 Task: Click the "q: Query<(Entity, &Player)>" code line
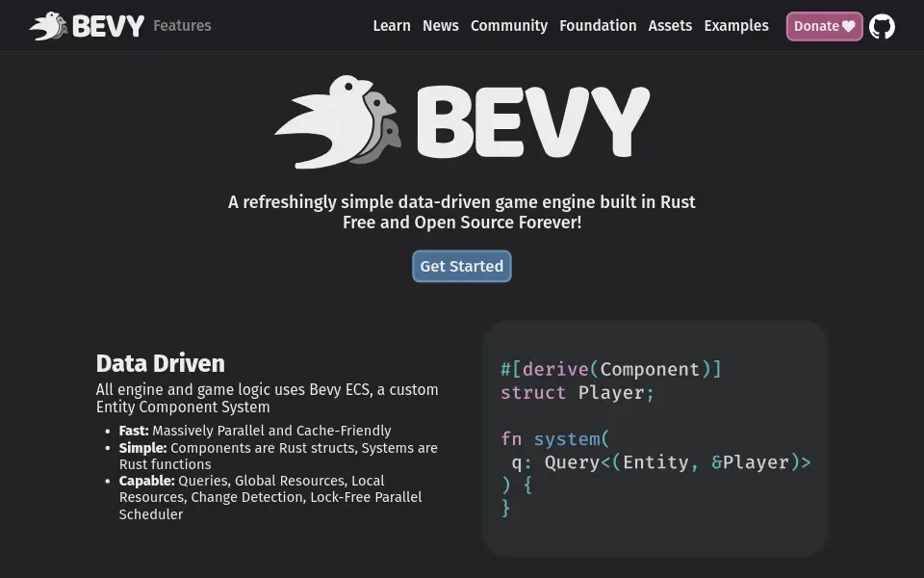660,462
